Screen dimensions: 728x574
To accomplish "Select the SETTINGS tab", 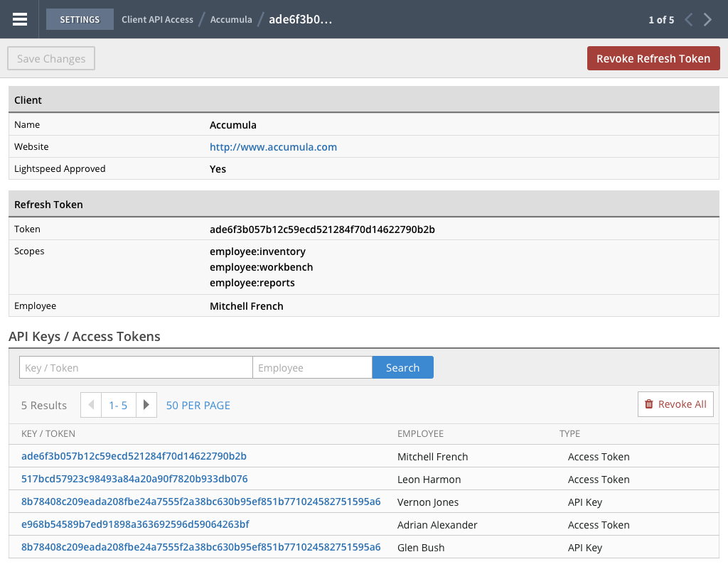I will [x=80, y=19].
